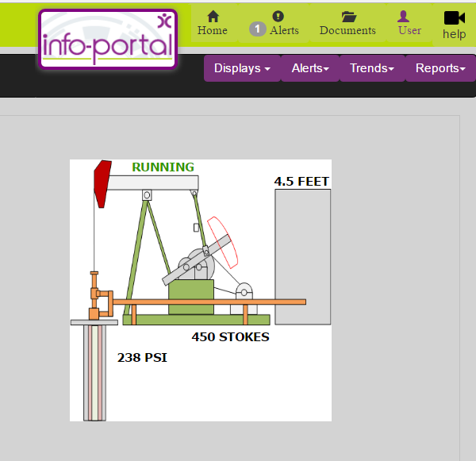Click the alert count badge showing 1
This screenshot has width=476, height=461.
[x=257, y=29]
